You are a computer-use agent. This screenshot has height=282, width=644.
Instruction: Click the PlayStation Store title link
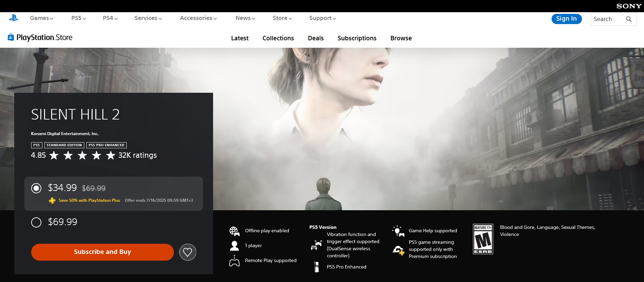[44, 38]
